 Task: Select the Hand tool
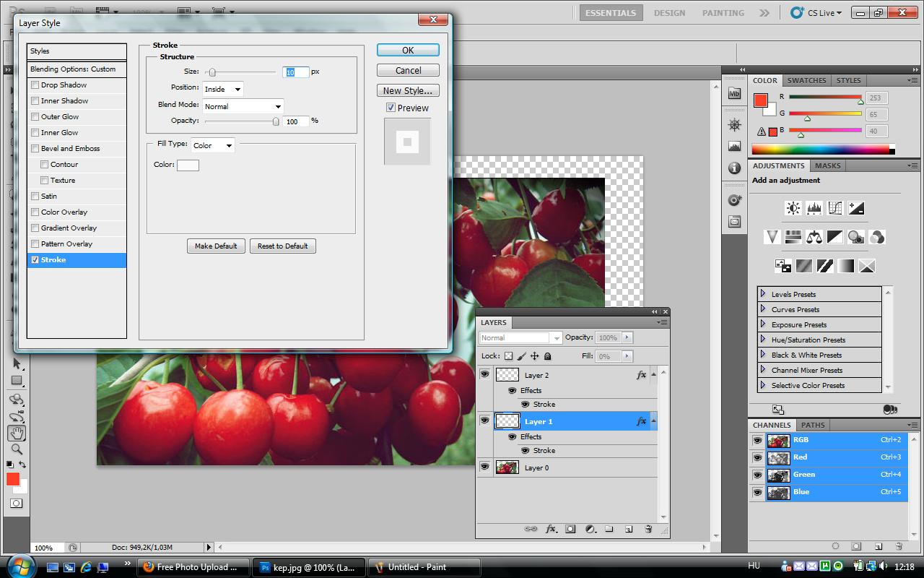(x=16, y=433)
